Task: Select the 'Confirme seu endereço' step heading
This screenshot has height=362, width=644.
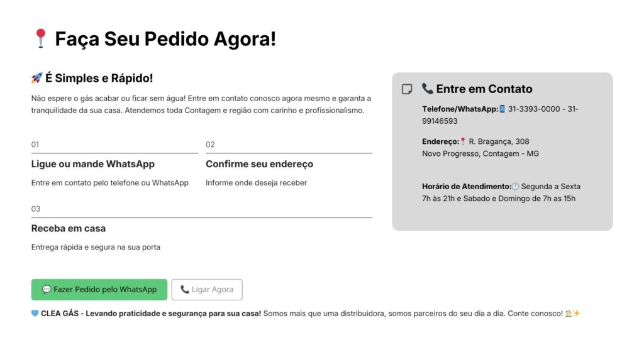Action: click(259, 164)
